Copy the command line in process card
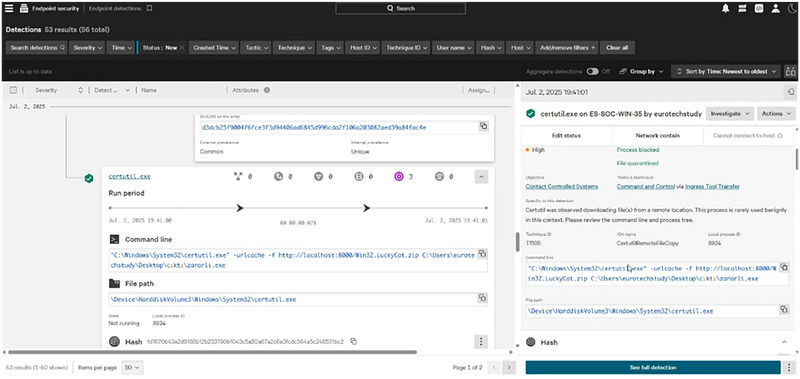 (482, 254)
